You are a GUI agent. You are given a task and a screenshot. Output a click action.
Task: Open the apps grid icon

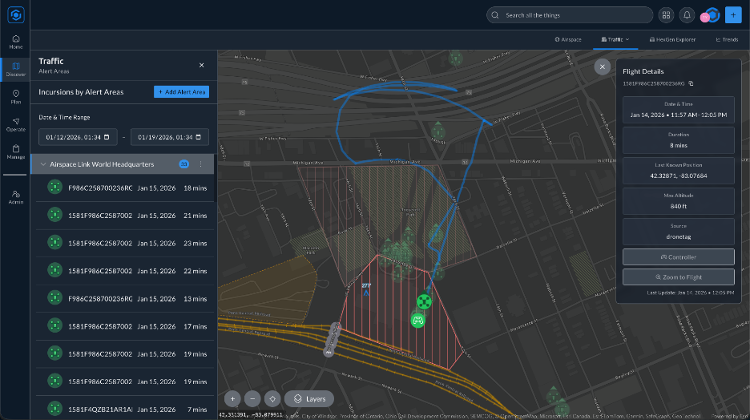(x=666, y=15)
